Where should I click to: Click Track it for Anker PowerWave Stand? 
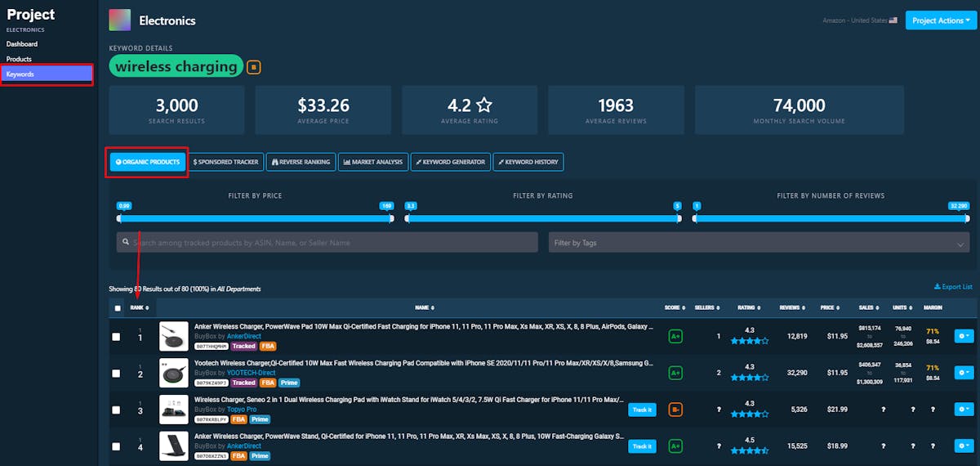pos(642,446)
